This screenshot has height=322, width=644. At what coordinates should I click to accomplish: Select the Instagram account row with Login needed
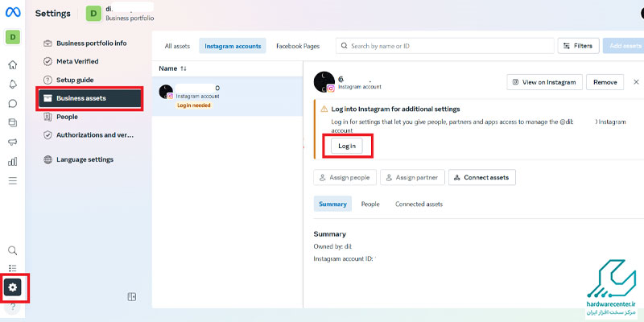pos(227,96)
